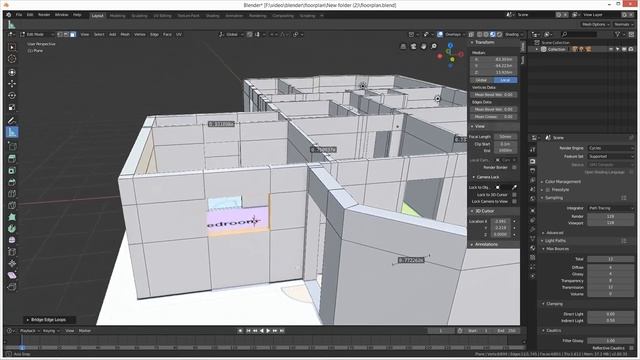This screenshot has width=640, height=360.
Task: Open the Render menu
Action: pos(44,15)
